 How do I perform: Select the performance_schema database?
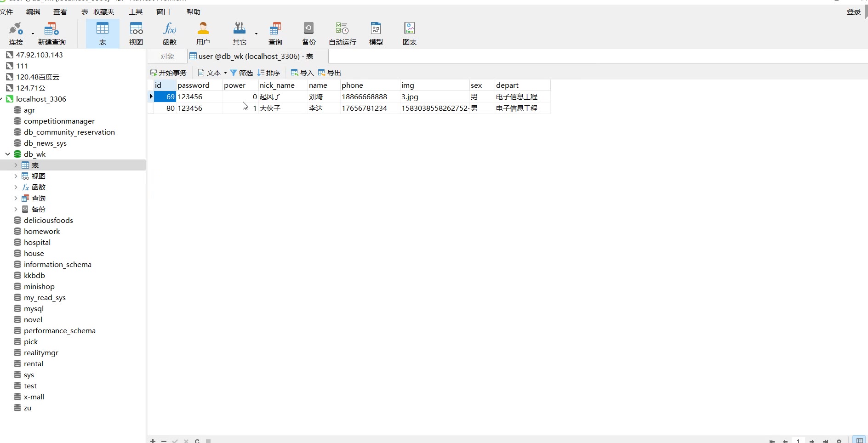[60, 330]
